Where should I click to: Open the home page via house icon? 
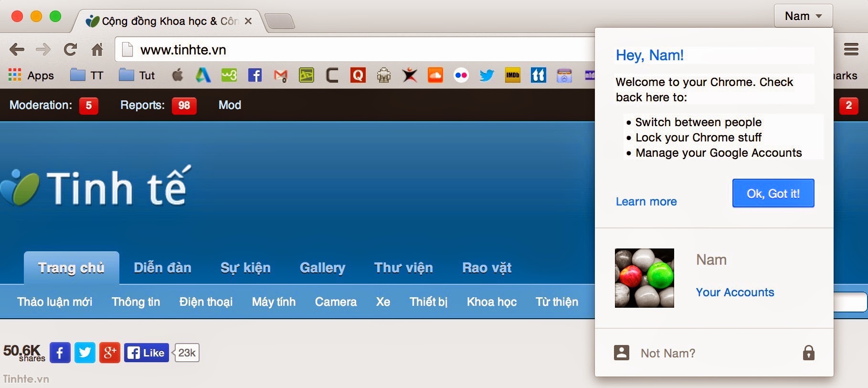[97, 49]
